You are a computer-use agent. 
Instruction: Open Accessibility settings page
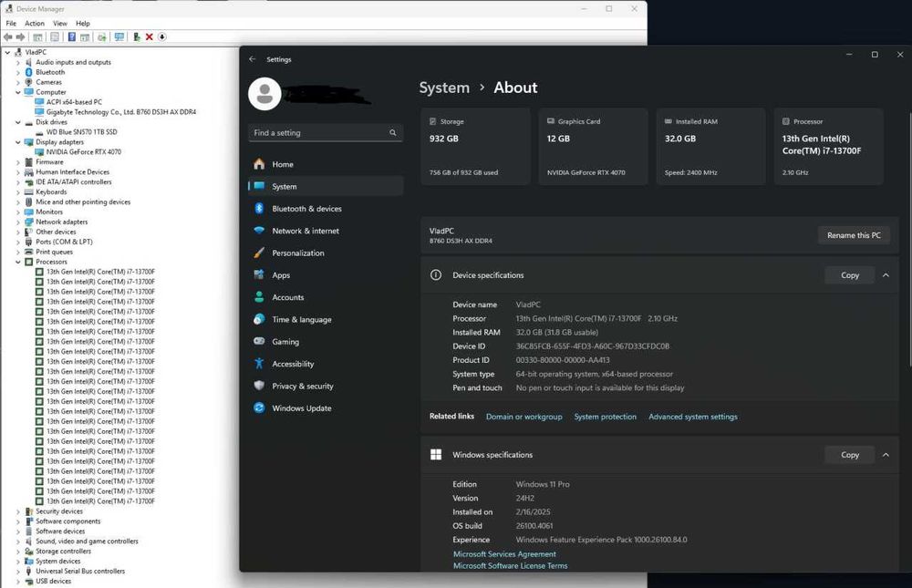tap(326, 364)
